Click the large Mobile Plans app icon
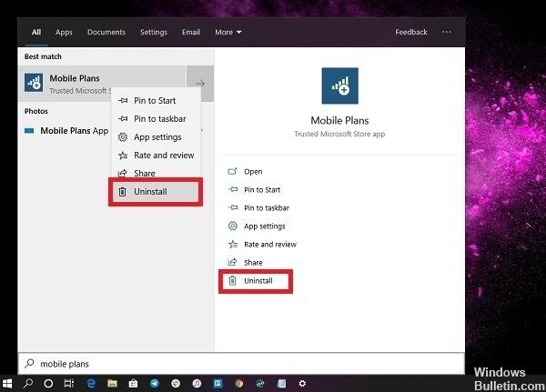The height and width of the screenshot is (392, 546). 339,85
